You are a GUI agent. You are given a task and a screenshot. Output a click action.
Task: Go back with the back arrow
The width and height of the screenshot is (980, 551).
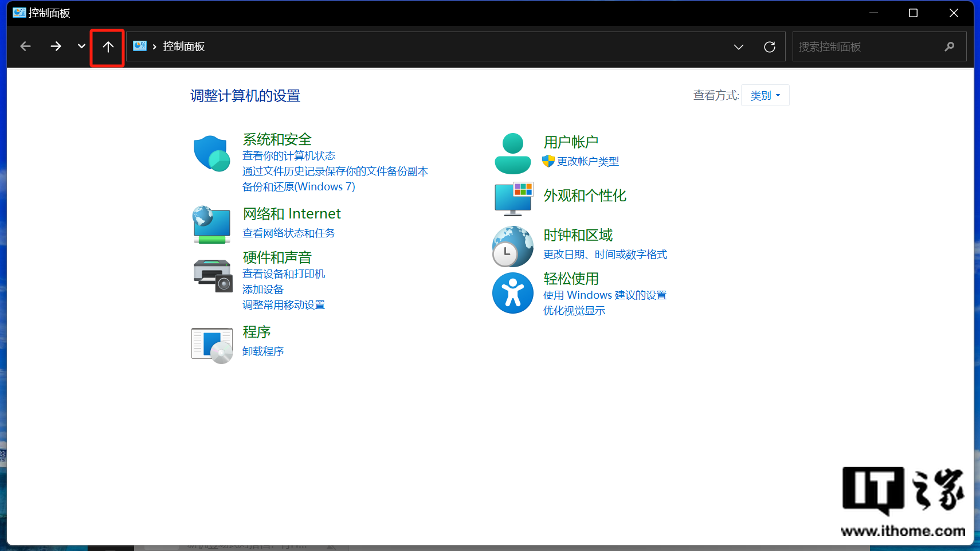(x=25, y=46)
